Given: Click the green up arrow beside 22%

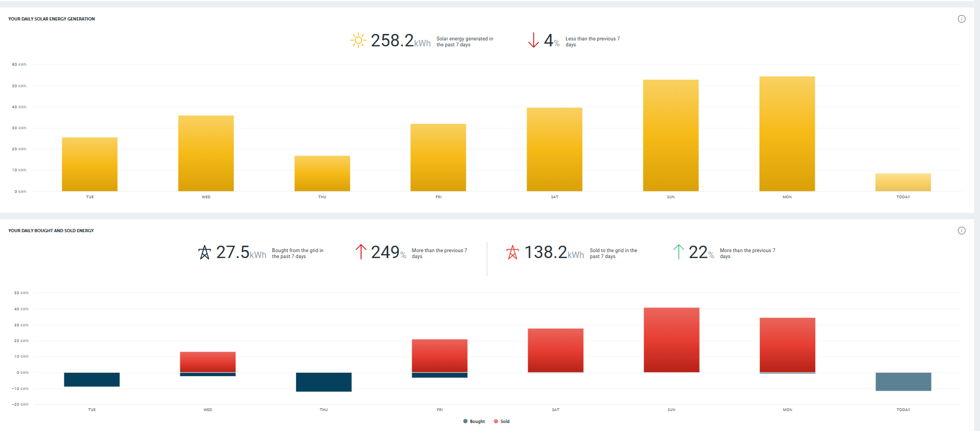Looking at the screenshot, I should click(x=678, y=252).
